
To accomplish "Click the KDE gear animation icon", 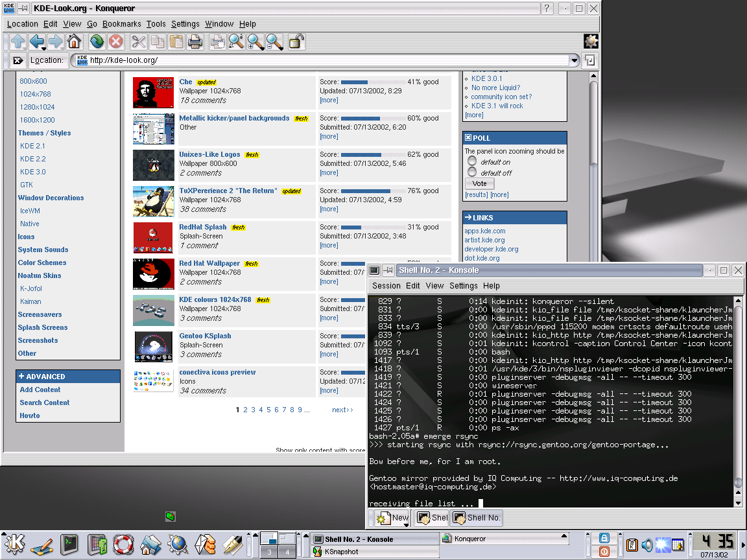I will click(591, 41).
